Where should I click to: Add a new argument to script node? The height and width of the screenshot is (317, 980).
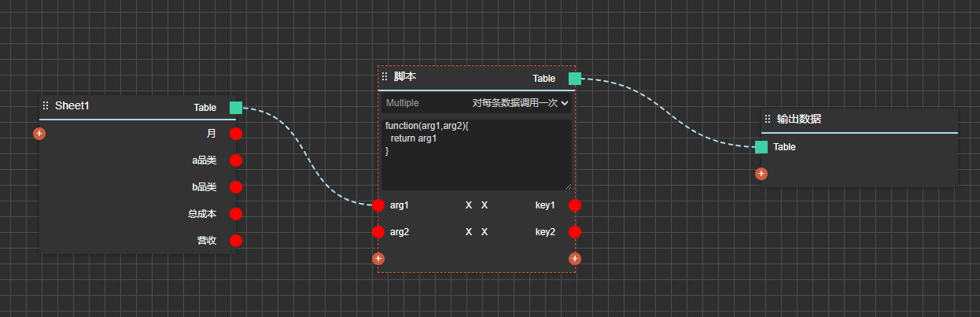tap(378, 258)
